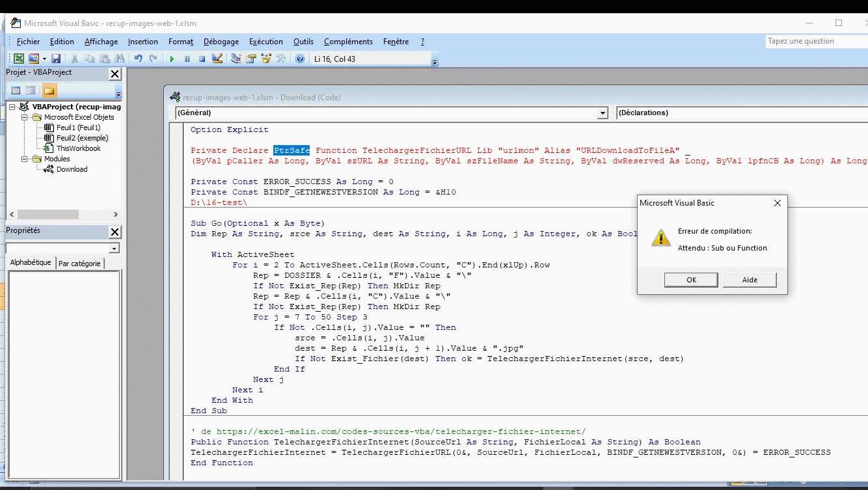This screenshot has width=868, height=490.
Task: Select Download module in project tree
Action: (x=72, y=169)
